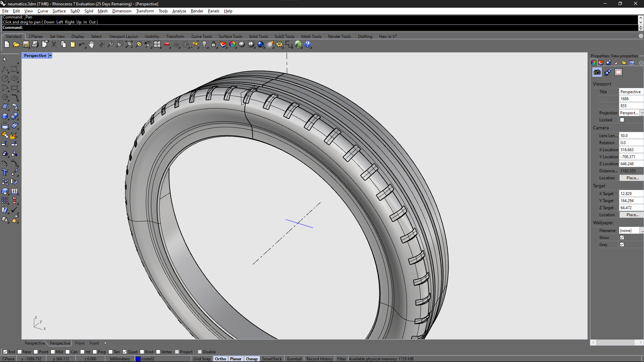Enable the Near osnap checkbox
Viewport: 644px width, 362px height.
tap(20, 352)
